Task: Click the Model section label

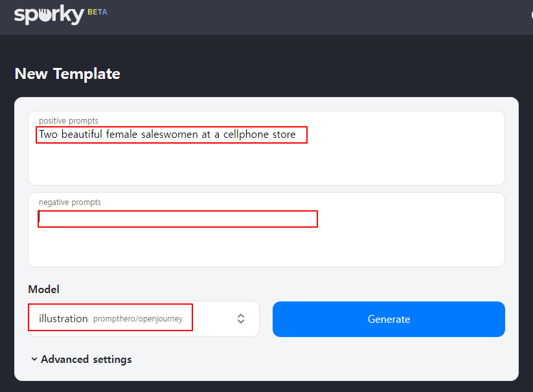Action: pyautogui.click(x=44, y=289)
